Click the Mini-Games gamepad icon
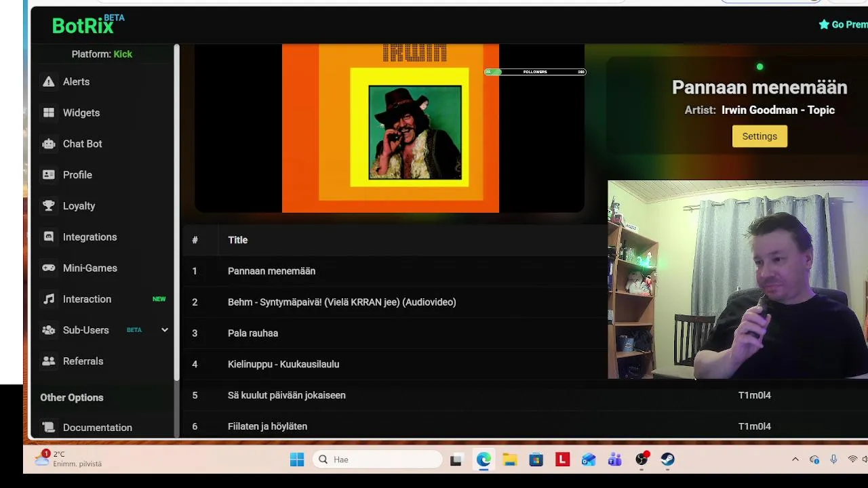 [48, 268]
